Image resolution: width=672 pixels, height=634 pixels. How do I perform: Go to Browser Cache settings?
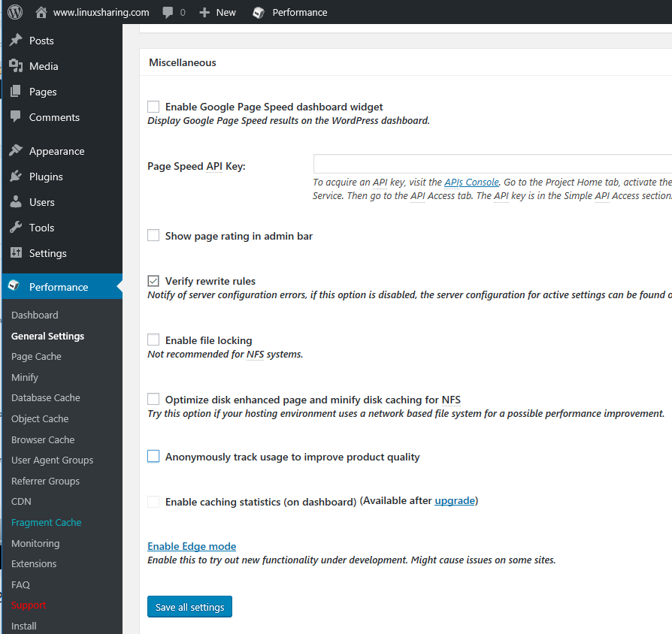tap(43, 439)
